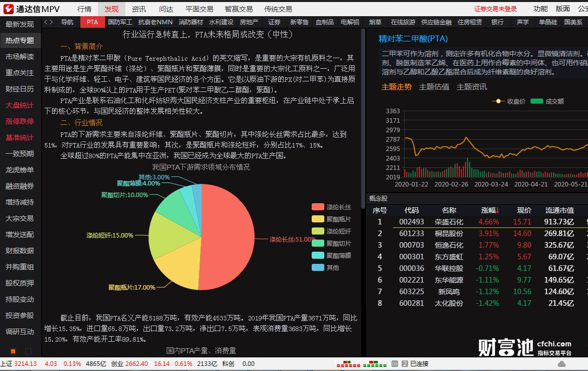Toggle 涤纶长丝 red legend swatch
The image size is (588, 371).
[x=318, y=207]
